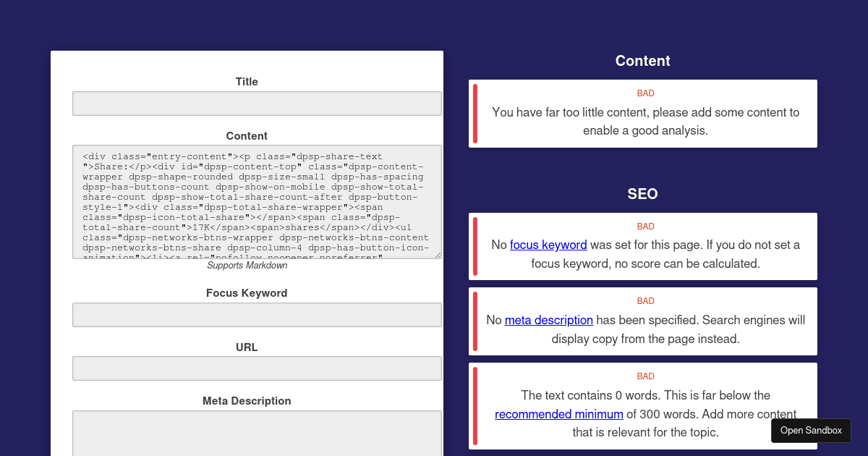Click the Title input field
Screen dimensions: 868x456
257,103
